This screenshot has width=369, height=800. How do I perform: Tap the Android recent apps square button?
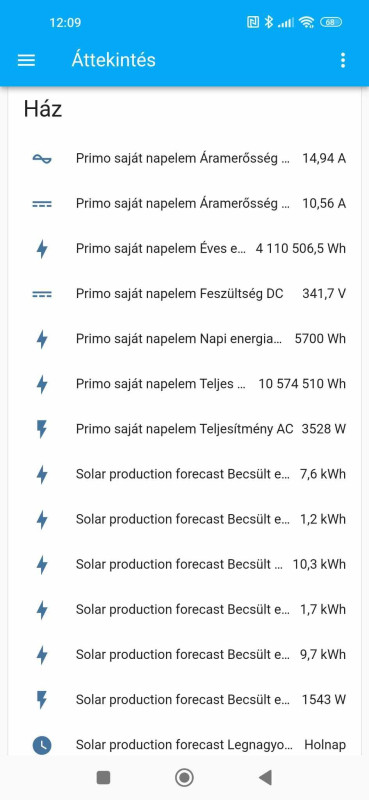[103, 777]
